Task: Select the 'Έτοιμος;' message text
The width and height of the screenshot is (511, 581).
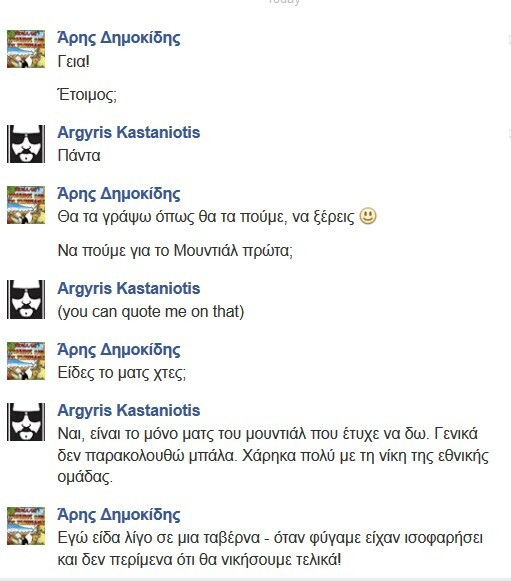Action: [x=87, y=94]
